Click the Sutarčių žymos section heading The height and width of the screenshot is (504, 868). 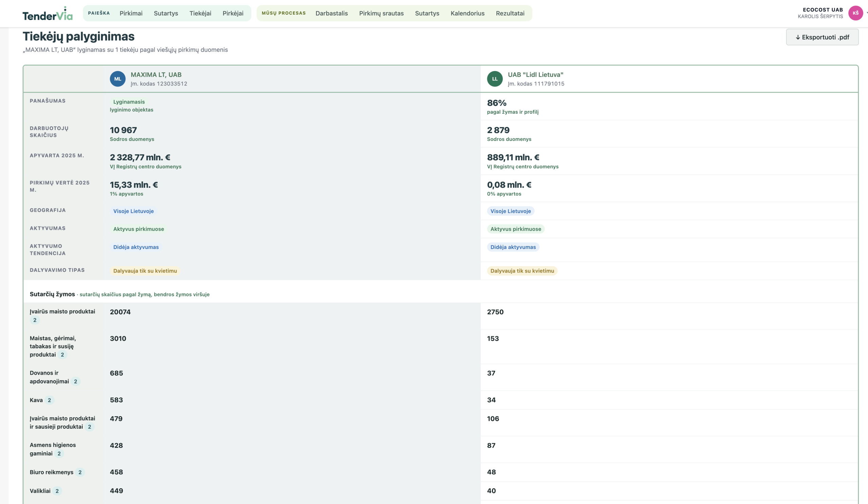click(x=52, y=294)
